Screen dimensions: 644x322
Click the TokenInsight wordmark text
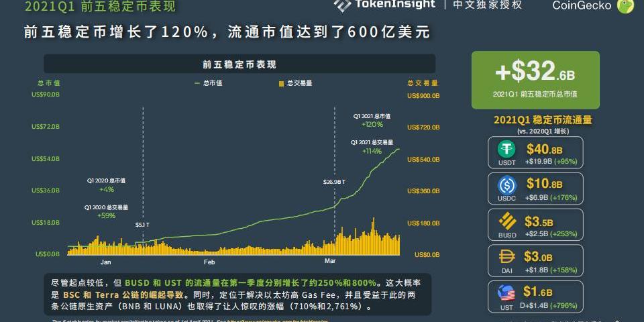396,4
